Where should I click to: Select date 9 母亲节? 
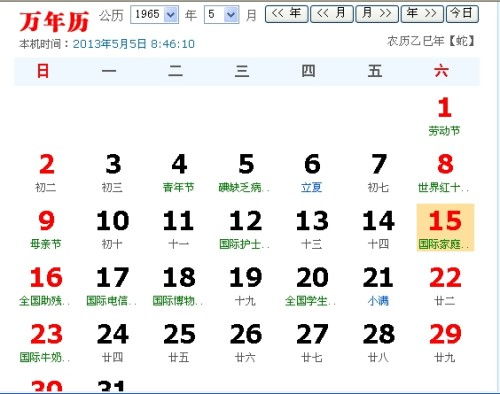click(46, 229)
